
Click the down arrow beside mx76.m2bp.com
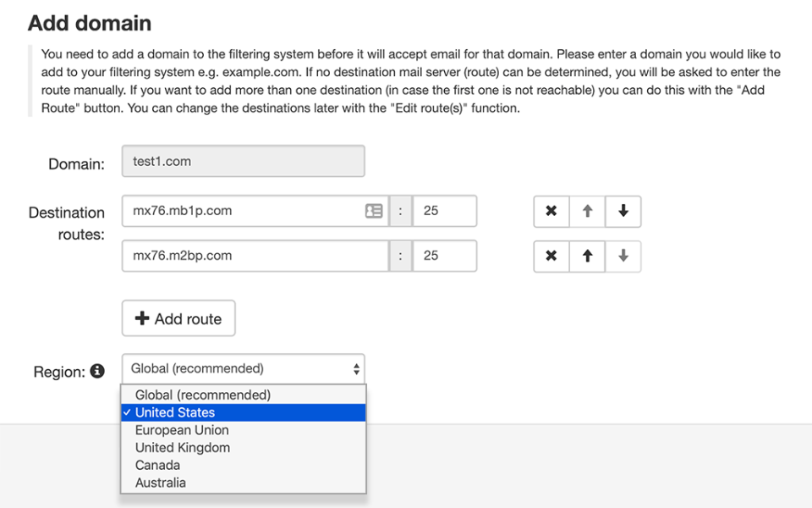tap(623, 256)
